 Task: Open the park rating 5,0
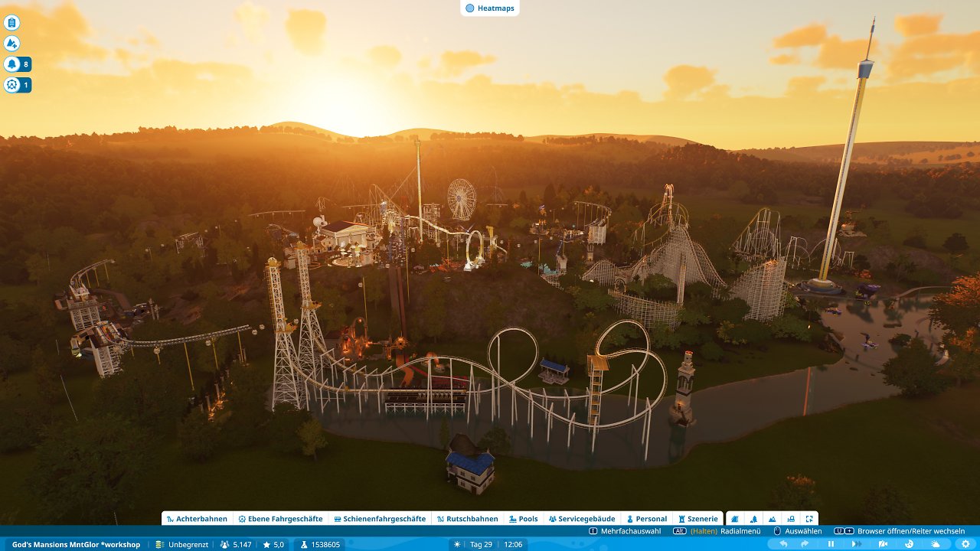[x=273, y=544]
